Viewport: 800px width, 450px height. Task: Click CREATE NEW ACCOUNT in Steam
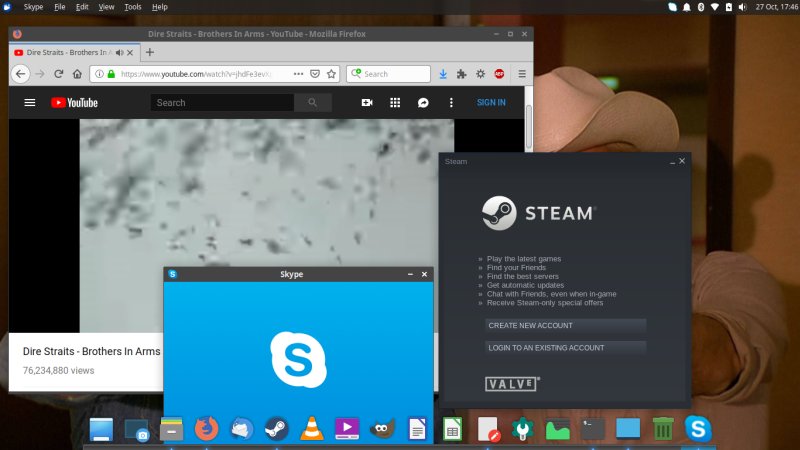point(565,326)
